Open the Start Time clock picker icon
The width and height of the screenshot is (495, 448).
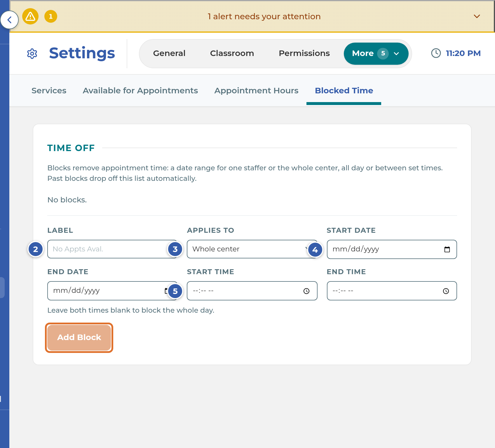click(x=306, y=291)
